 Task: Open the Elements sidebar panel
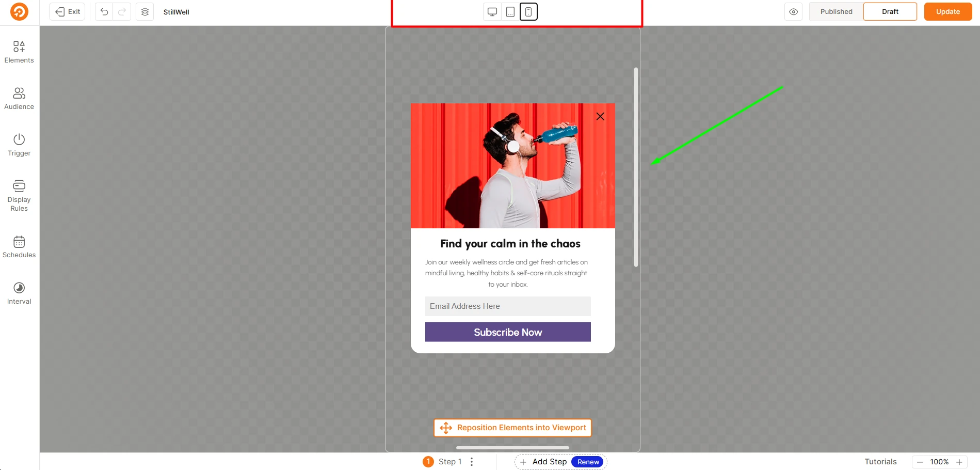(x=19, y=52)
